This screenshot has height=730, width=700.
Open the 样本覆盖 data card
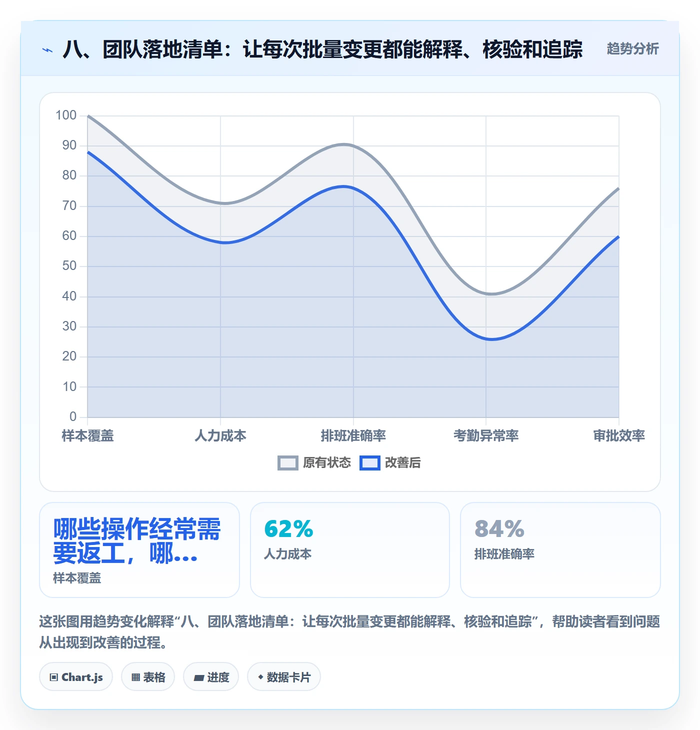[139, 550]
